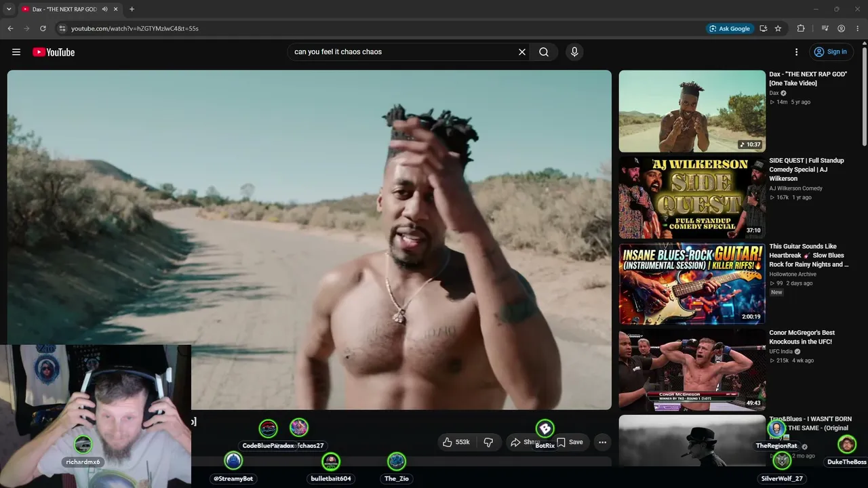This screenshot has height=488, width=868.
Task: Share the video
Action: tap(524, 442)
